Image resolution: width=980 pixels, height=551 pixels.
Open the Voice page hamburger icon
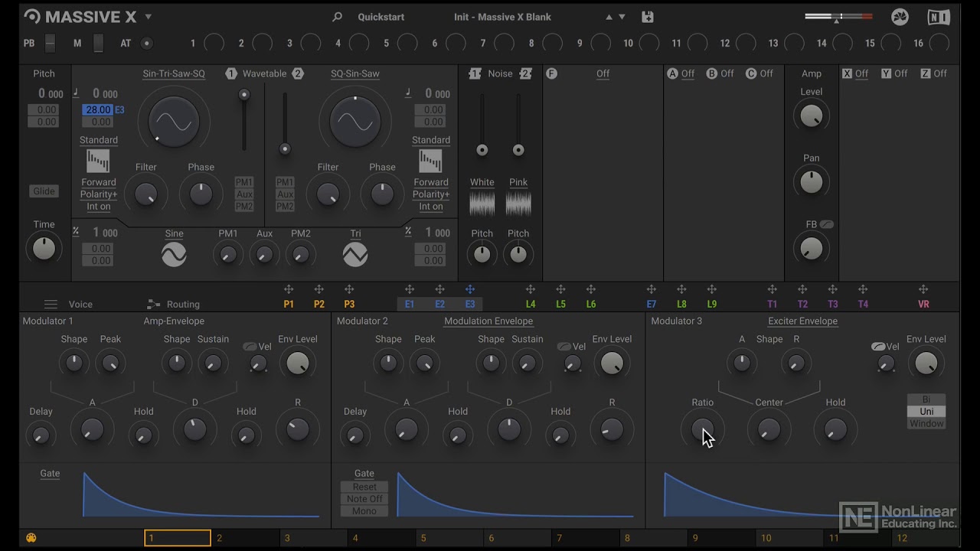51,304
